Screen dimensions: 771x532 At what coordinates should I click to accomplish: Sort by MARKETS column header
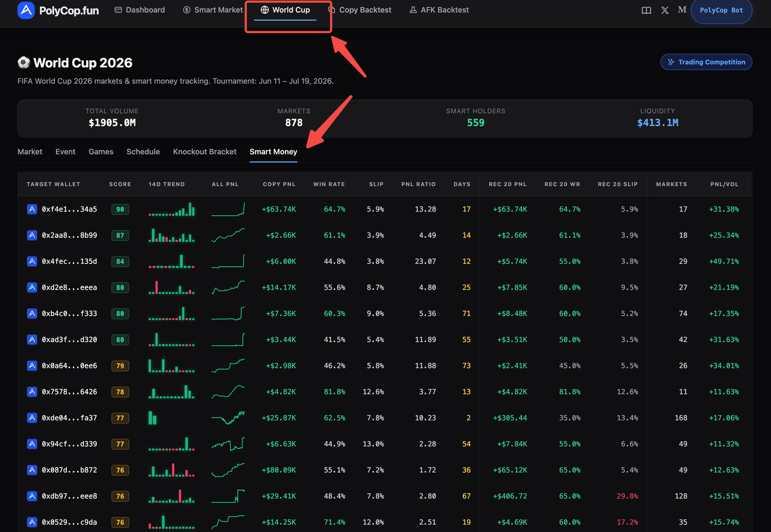point(672,184)
